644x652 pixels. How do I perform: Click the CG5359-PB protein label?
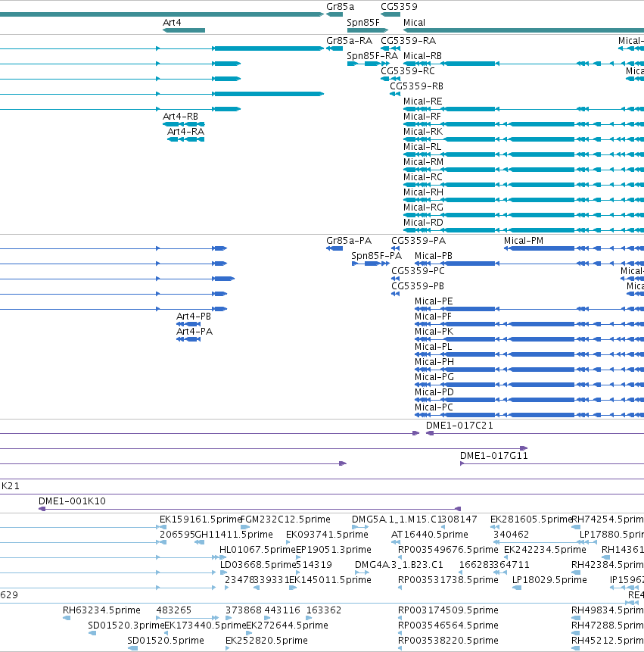pos(418,286)
